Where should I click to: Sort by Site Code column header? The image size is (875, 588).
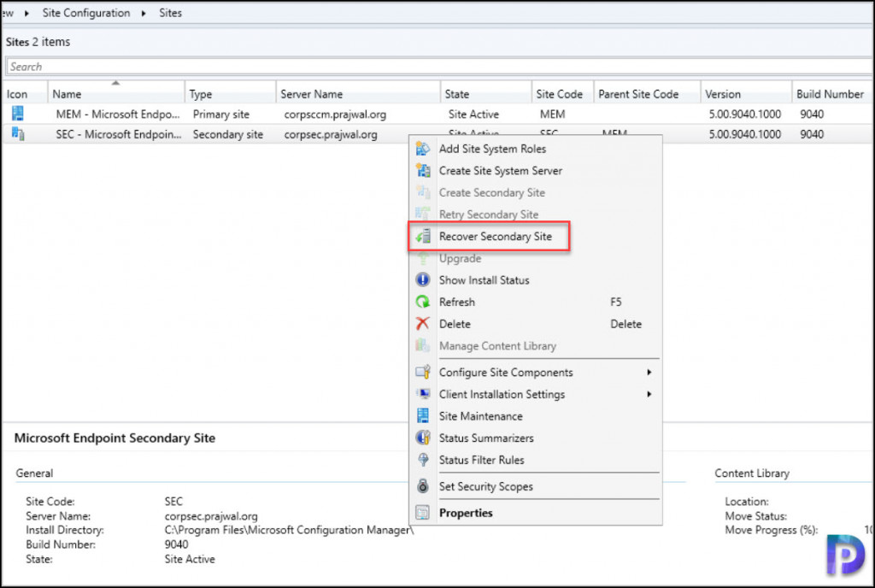(562, 94)
